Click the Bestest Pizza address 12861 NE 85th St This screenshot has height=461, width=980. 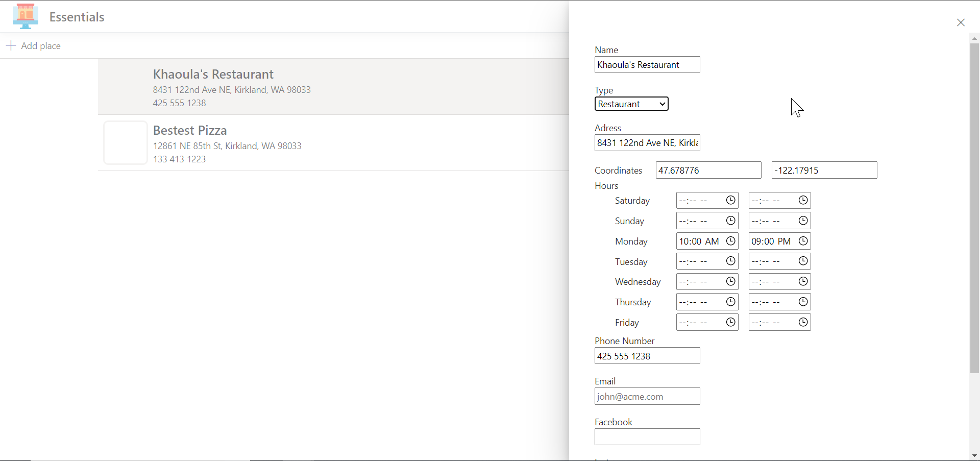point(227,146)
